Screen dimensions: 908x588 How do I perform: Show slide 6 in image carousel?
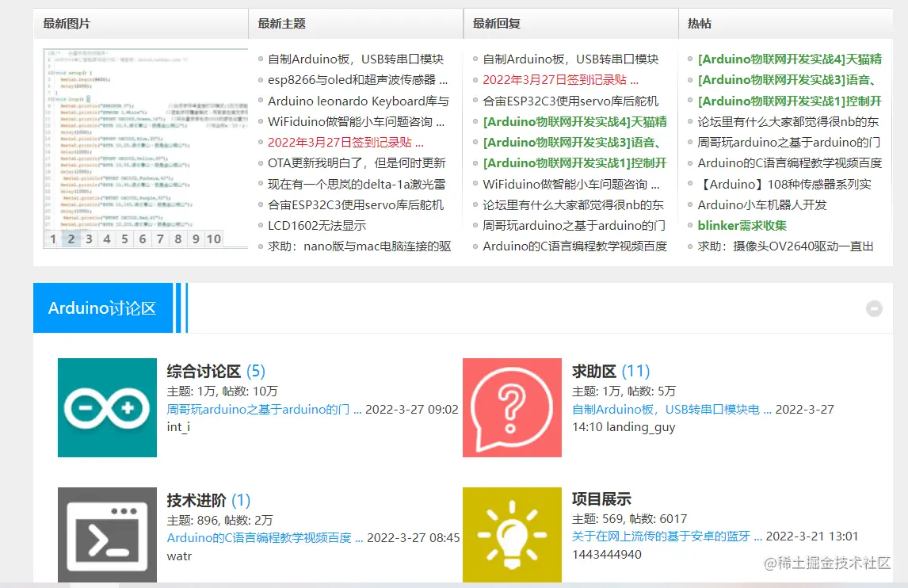pos(143,239)
